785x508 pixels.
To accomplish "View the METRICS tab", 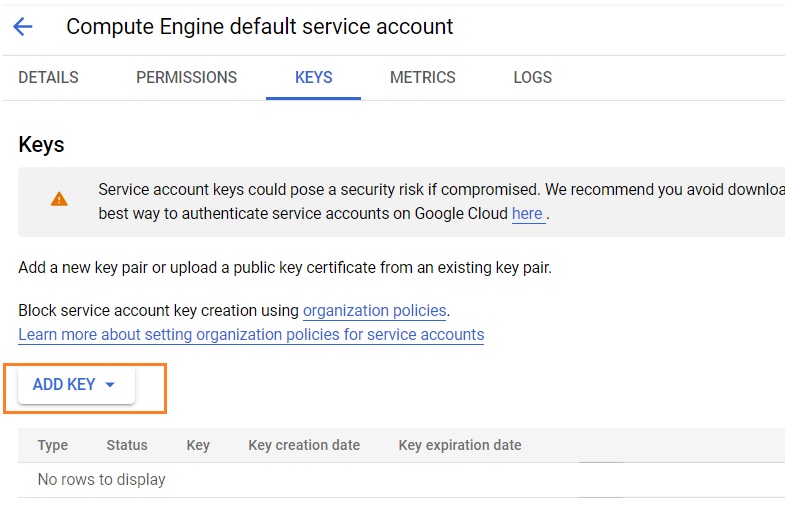I will click(x=423, y=78).
